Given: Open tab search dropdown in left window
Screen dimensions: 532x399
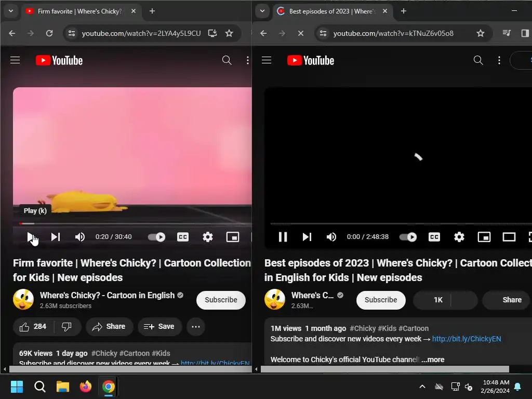Looking at the screenshot, I should point(11,11).
